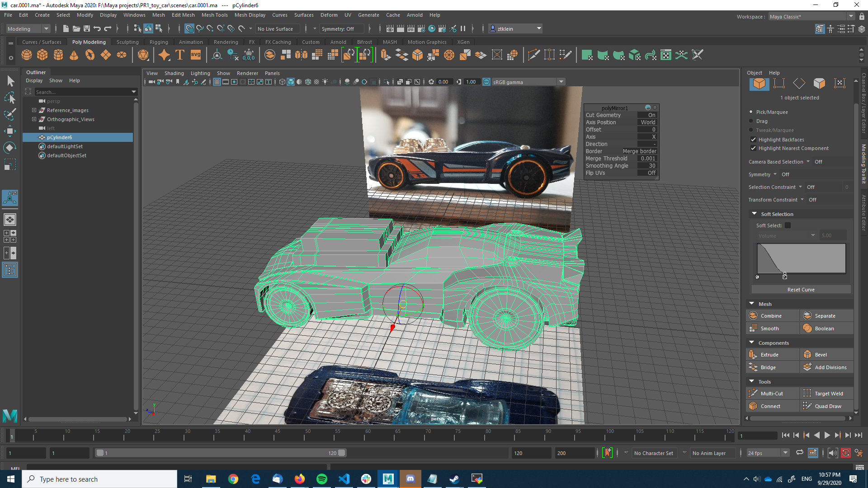This screenshot has height=488, width=868.
Task: Open the Quad Draw tool
Action: [x=826, y=406]
